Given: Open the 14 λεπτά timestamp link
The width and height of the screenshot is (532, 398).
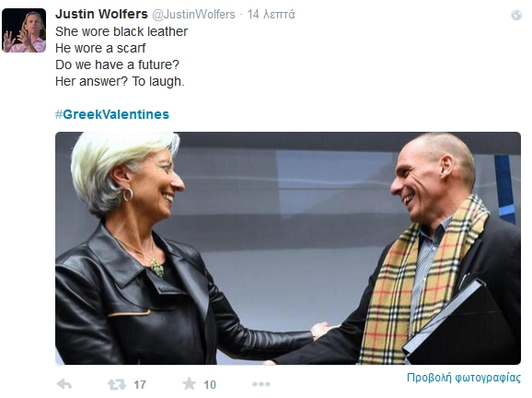Looking at the screenshot, I should point(272,14).
